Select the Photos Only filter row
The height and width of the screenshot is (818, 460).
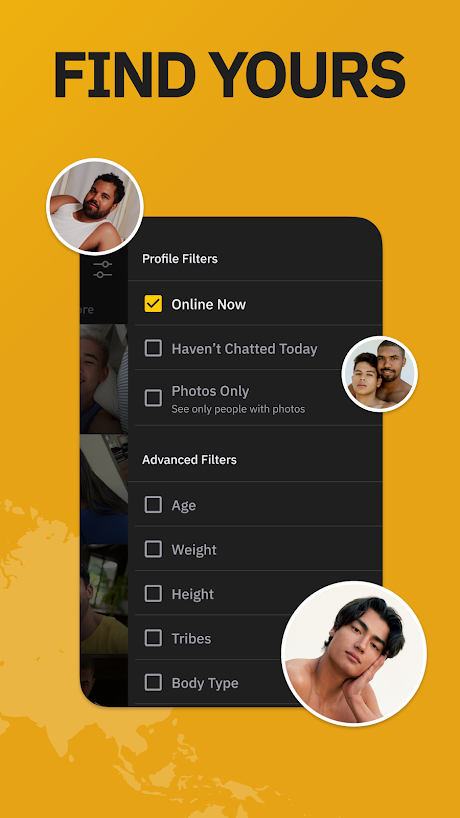point(258,398)
